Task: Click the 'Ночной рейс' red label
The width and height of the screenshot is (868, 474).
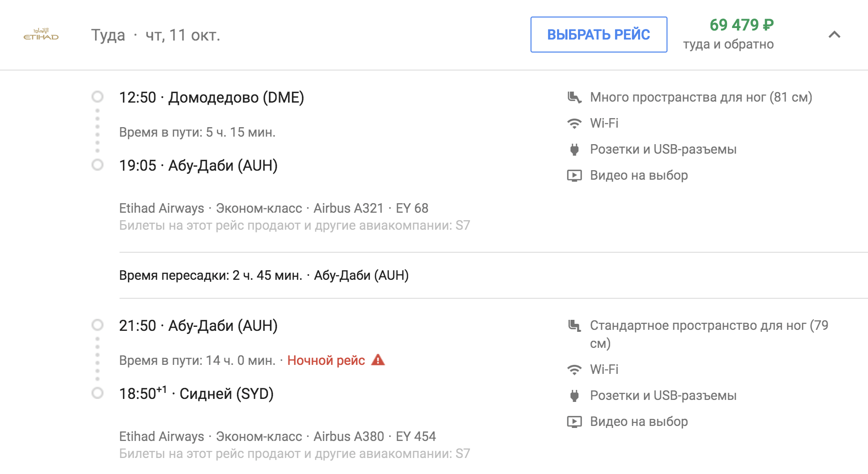Action: (326, 360)
